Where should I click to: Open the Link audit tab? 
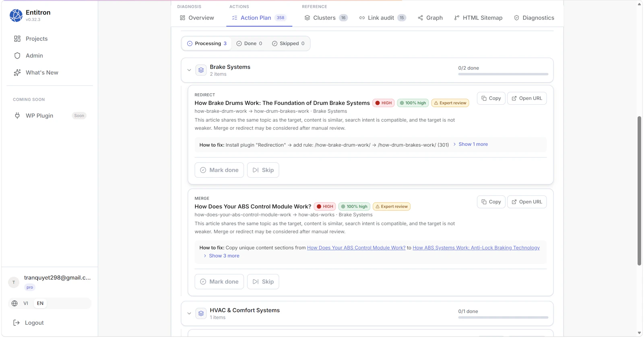382,18
